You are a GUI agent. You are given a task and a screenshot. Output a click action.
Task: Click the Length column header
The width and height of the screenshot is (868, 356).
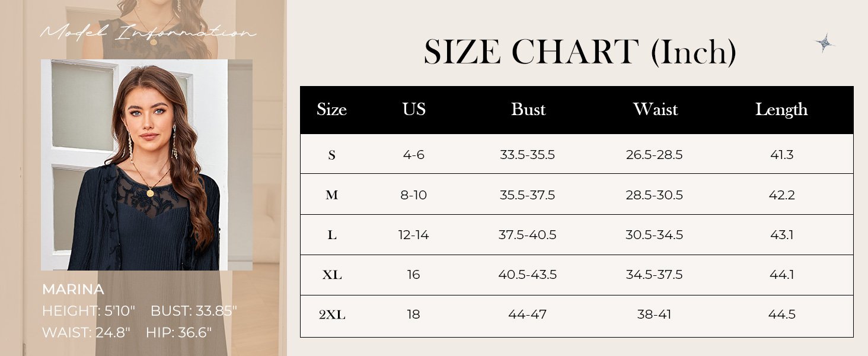(x=781, y=110)
